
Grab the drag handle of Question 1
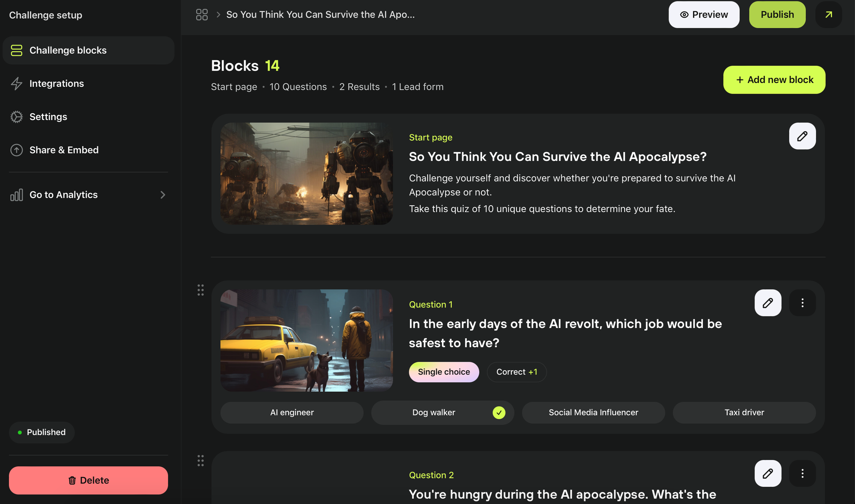[x=200, y=290]
